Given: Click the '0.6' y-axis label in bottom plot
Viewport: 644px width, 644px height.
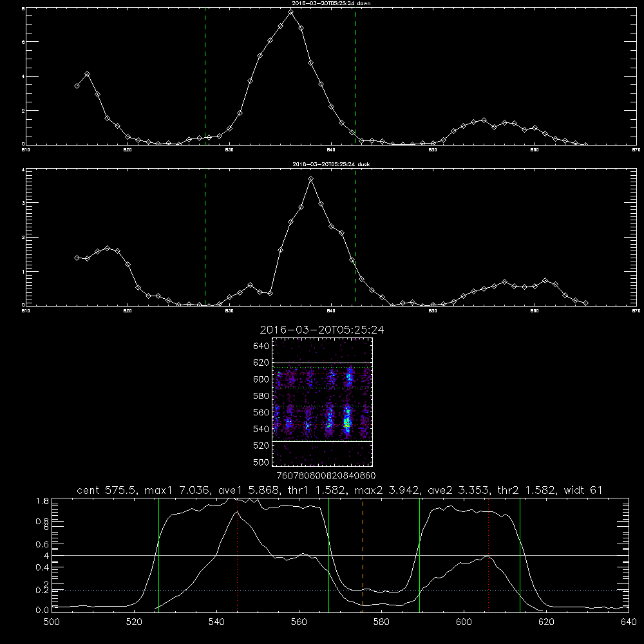Looking at the screenshot, I should [43, 544].
